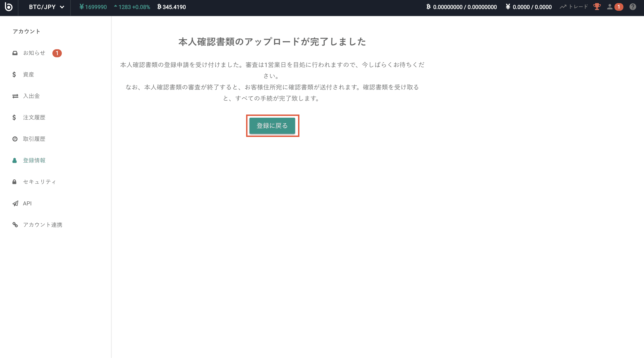Click the current price ¥1699990
Image resolution: width=644 pixels, height=358 pixels.
coord(93,7)
